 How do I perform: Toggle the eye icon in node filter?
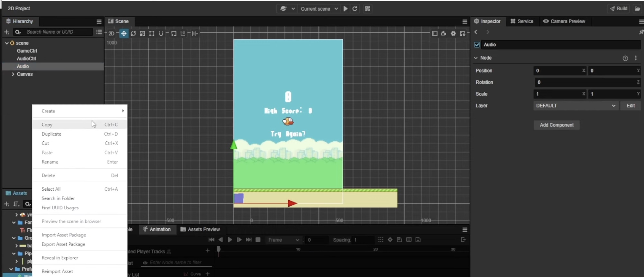(145, 263)
